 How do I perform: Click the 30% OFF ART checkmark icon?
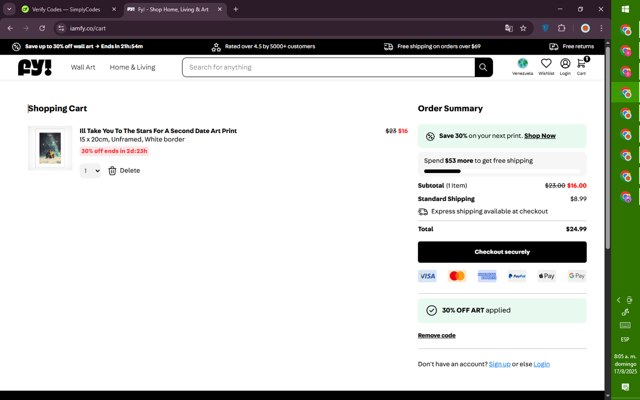431,310
